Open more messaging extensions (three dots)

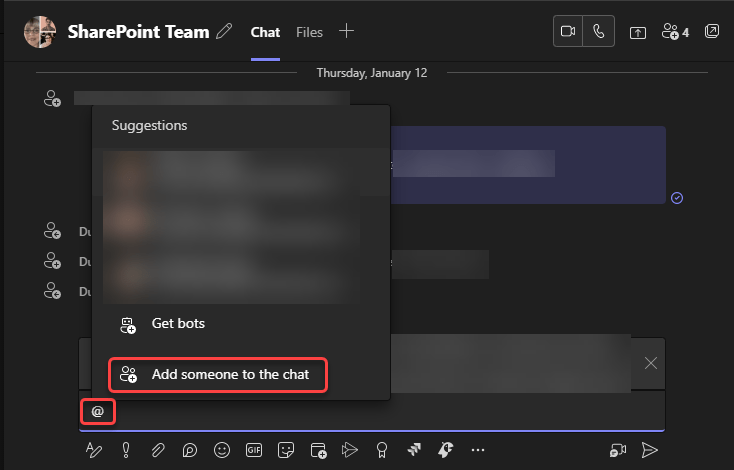coord(477,450)
